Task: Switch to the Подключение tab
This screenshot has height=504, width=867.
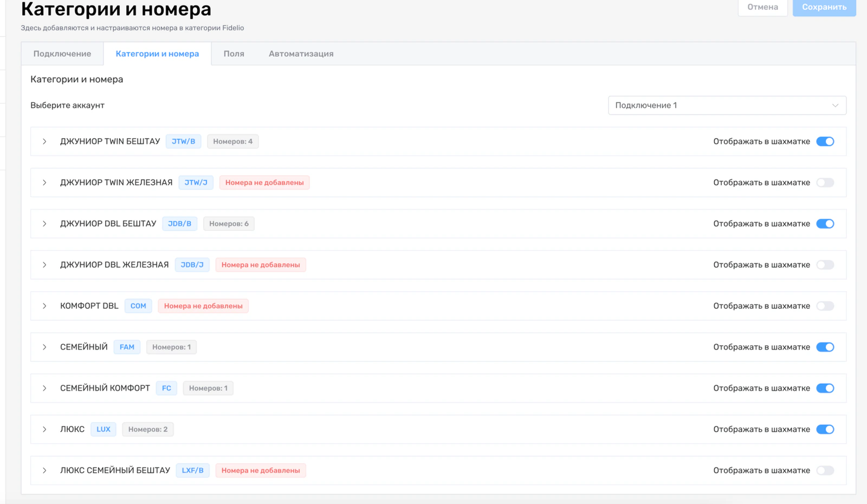Action: (x=62, y=54)
